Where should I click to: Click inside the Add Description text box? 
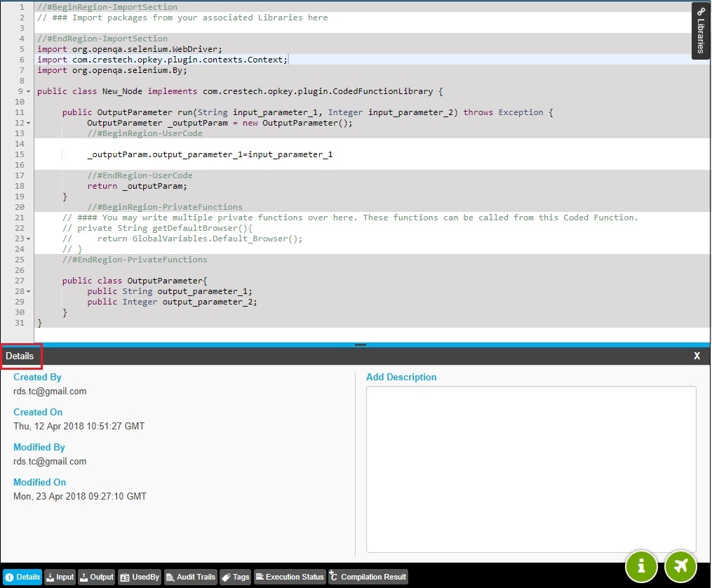(531, 469)
